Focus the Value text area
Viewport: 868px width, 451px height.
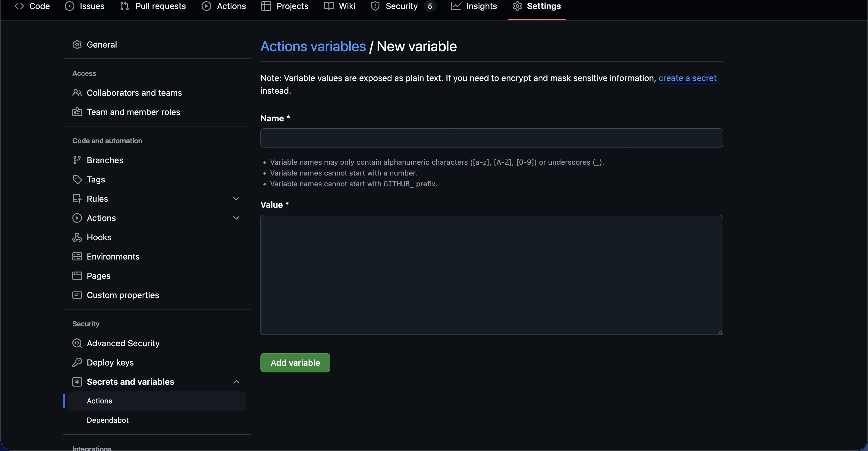[x=492, y=275]
